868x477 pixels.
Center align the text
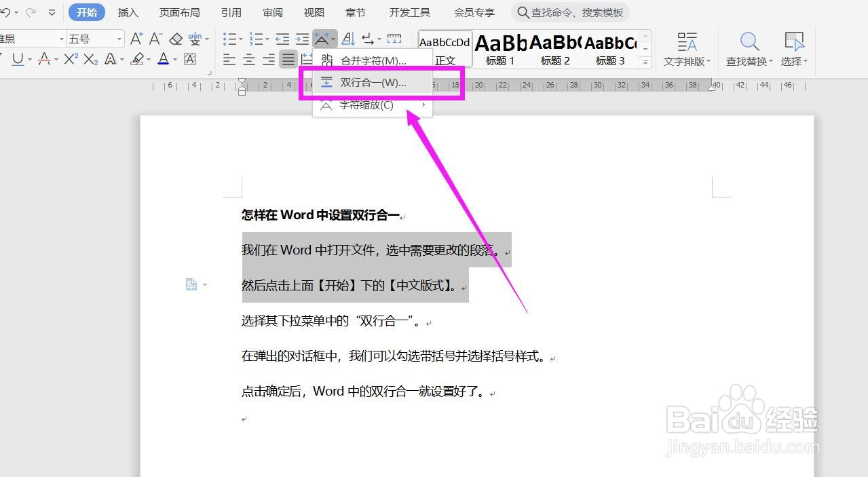point(249,60)
